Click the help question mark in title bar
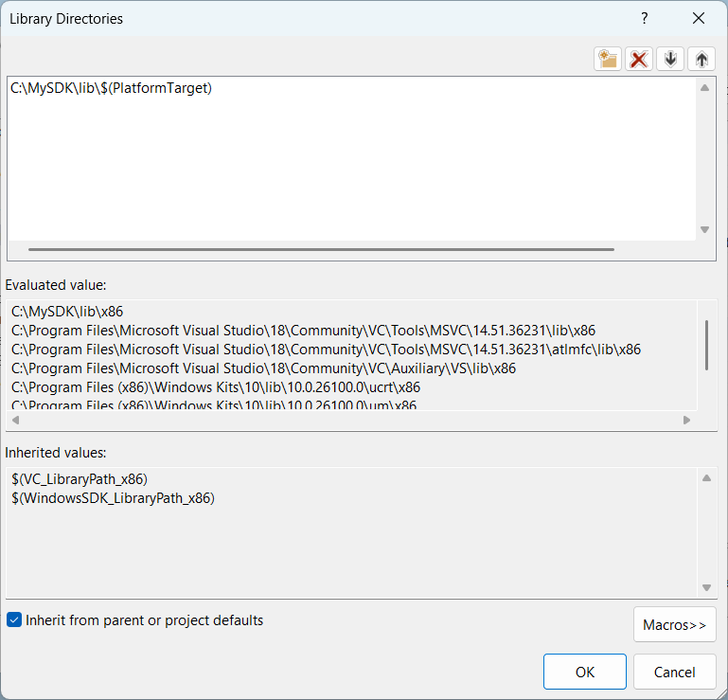This screenshot has height=700, width=728. point(645,19)
